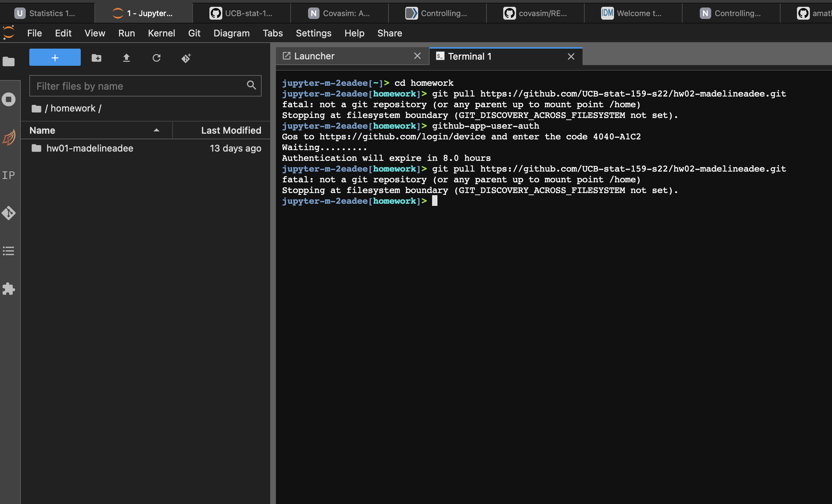Open the Git sidebar panel
832x504 pixels.
coord(9,213)
